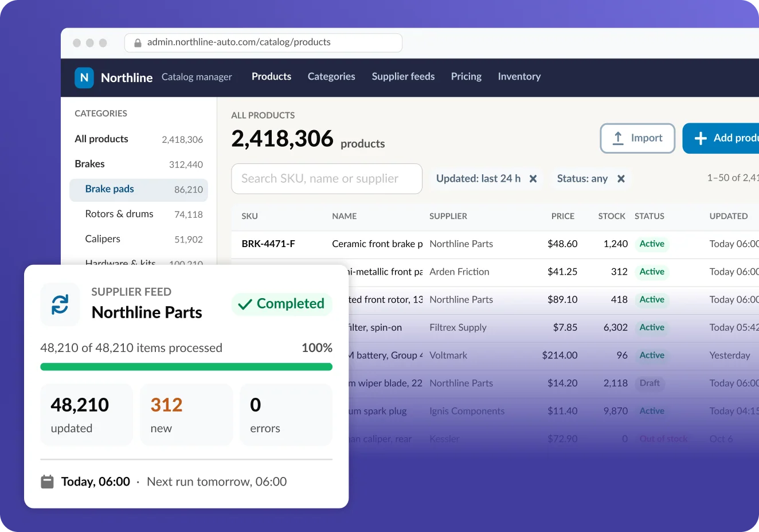This screenshot has height=532, width=759.
Task: Click the Draft status badge
Action: coord(650,383)
